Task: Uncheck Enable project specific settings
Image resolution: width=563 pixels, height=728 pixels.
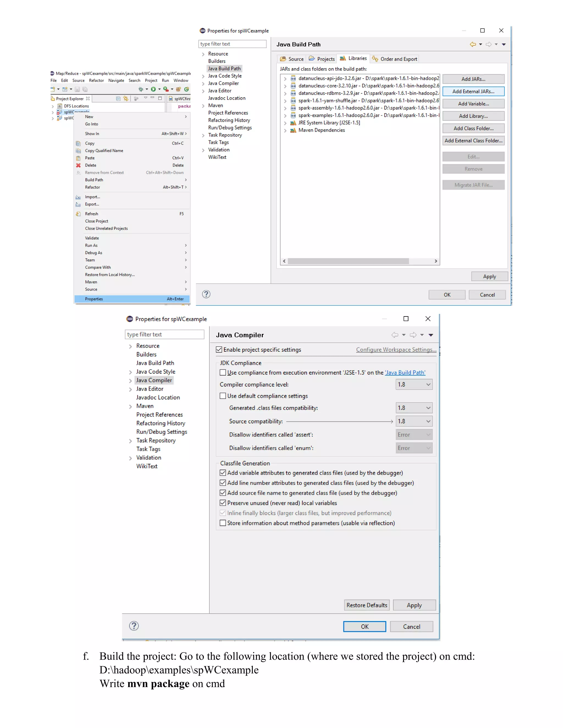Action: pyautogui.click(x=219, y=350)
